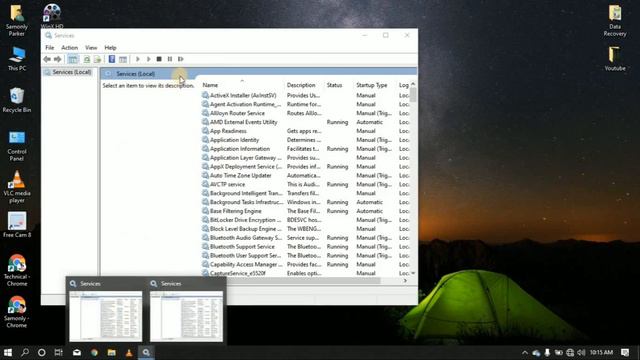Open the Help menu
Image resolution: width=640 pixels, height=360 pixels.
coord(110,48)
